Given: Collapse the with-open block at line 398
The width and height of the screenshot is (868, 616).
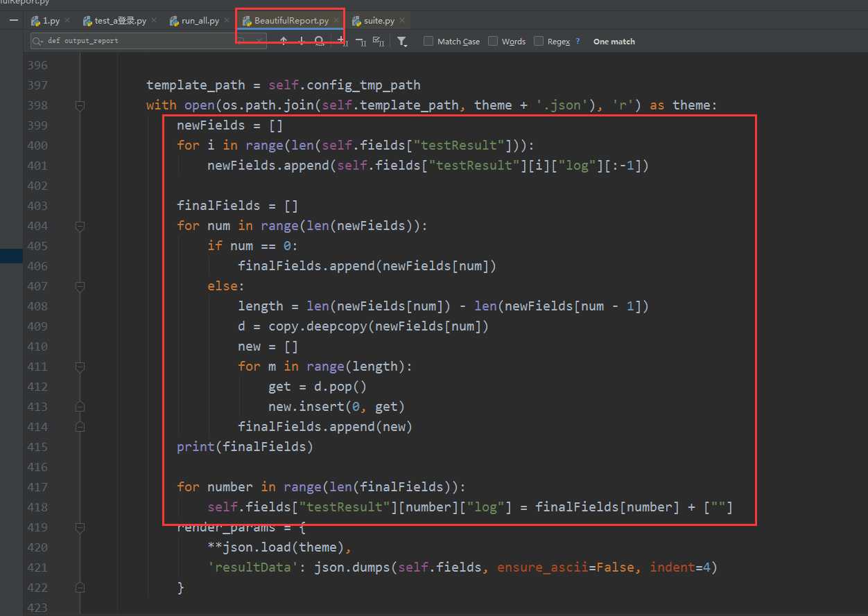Looking at the screenshot, I should pos(80,105).
